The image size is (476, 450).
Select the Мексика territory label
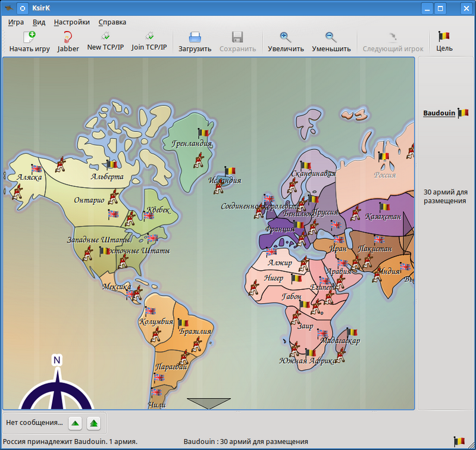117,286
